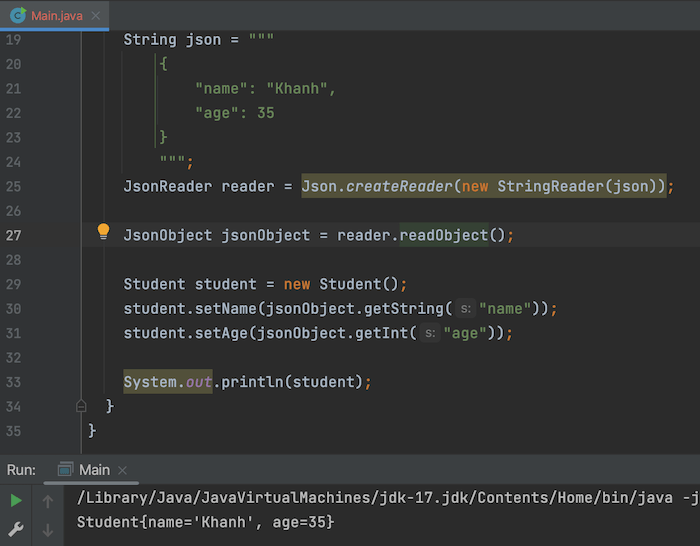
Task: Select the Main.java editor tab
Action: coord(54,16)
